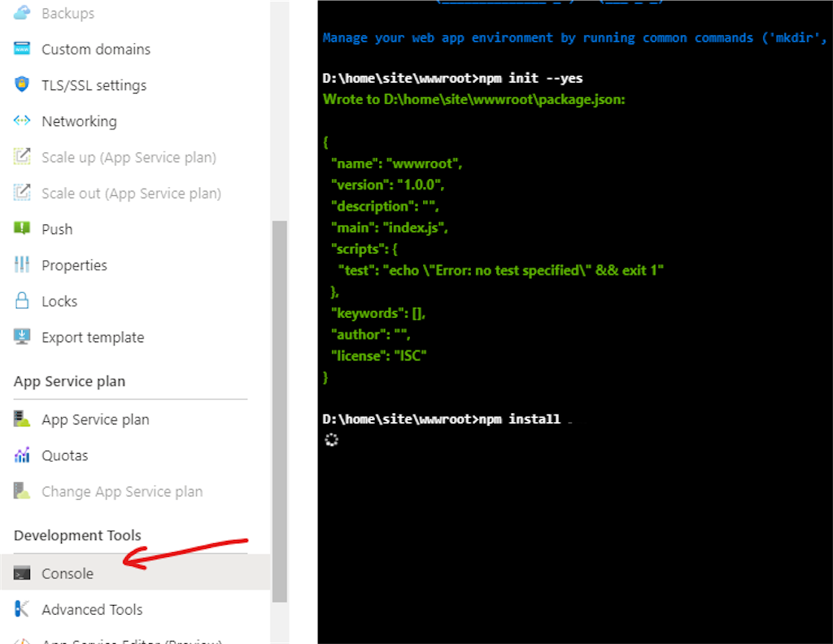Screen dimensions: 833x644
Task: Click the "author": "" output line
Action: [x=370, y=334]
